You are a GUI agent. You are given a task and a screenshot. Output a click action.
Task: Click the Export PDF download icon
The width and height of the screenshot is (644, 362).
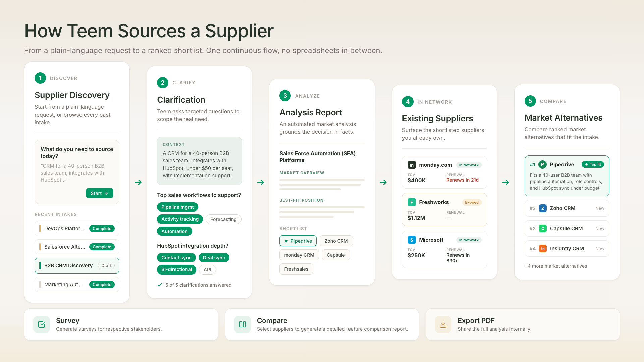point(443,324)
